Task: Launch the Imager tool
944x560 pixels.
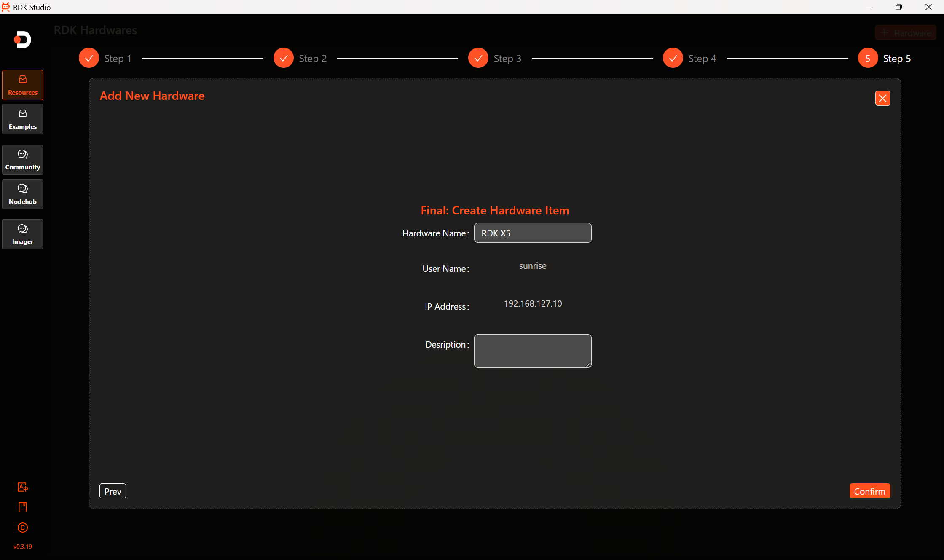Action: (23, 234)
